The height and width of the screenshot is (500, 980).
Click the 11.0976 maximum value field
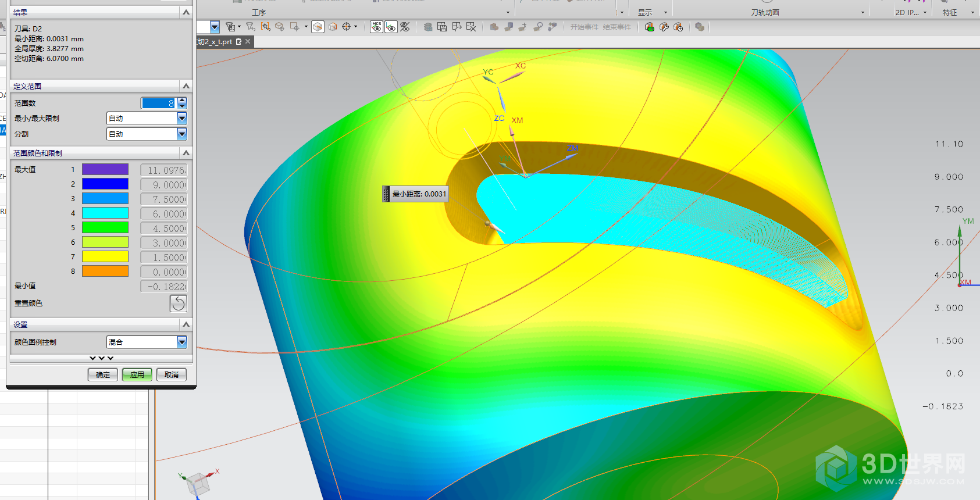pos(164,170)
